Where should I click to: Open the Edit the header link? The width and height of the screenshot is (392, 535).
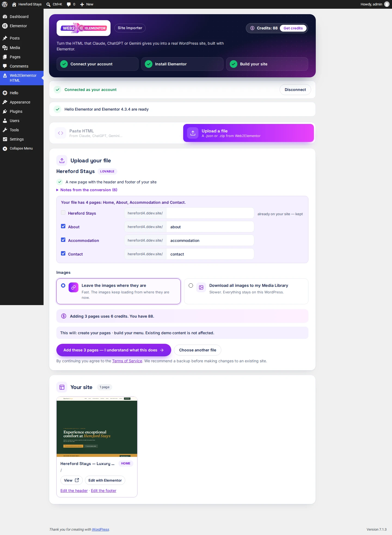coord(74,491)
